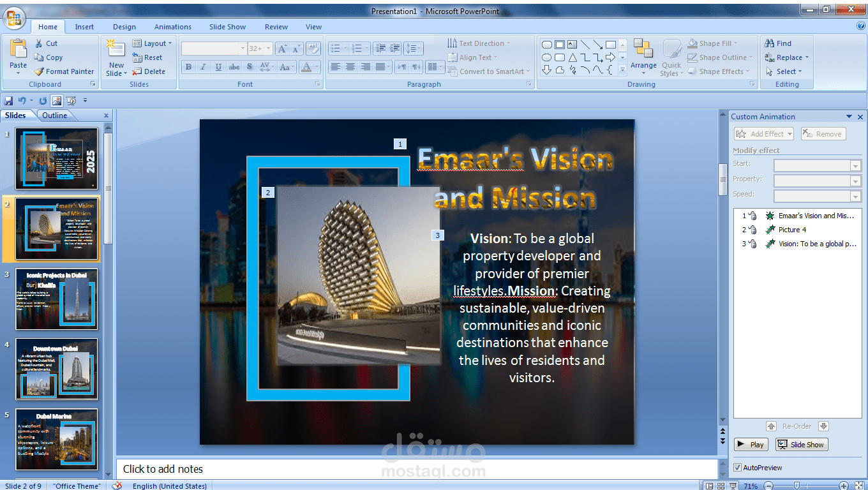Toggle Align Text Right
The image size is (868, 490).
(x=366, y=66)
